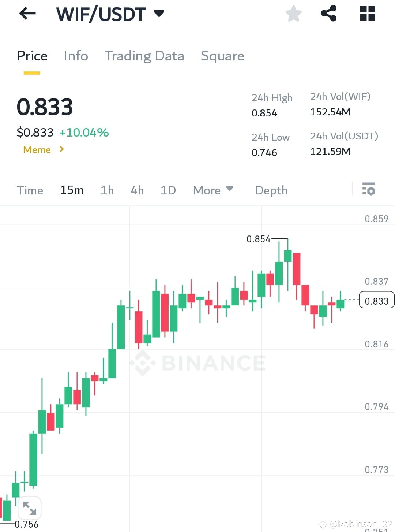Share the WIF/USDT chart
This screenshot has width=395, height=532.
(x=328, y=14)
